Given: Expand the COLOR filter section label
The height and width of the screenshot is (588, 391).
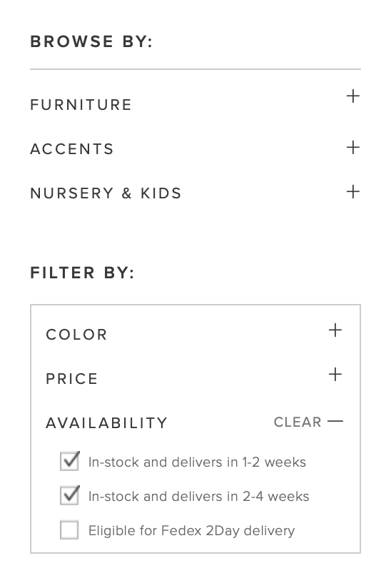Looking at the screenshot, I should pyautogui.click(x=76, y=335).
